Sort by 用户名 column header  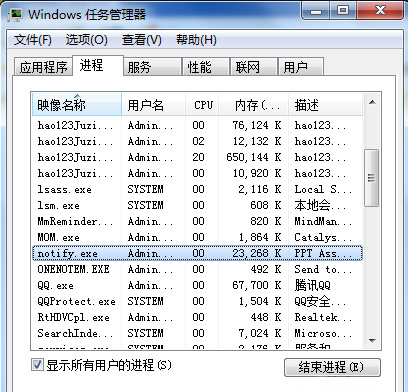[x=153, y=105]
